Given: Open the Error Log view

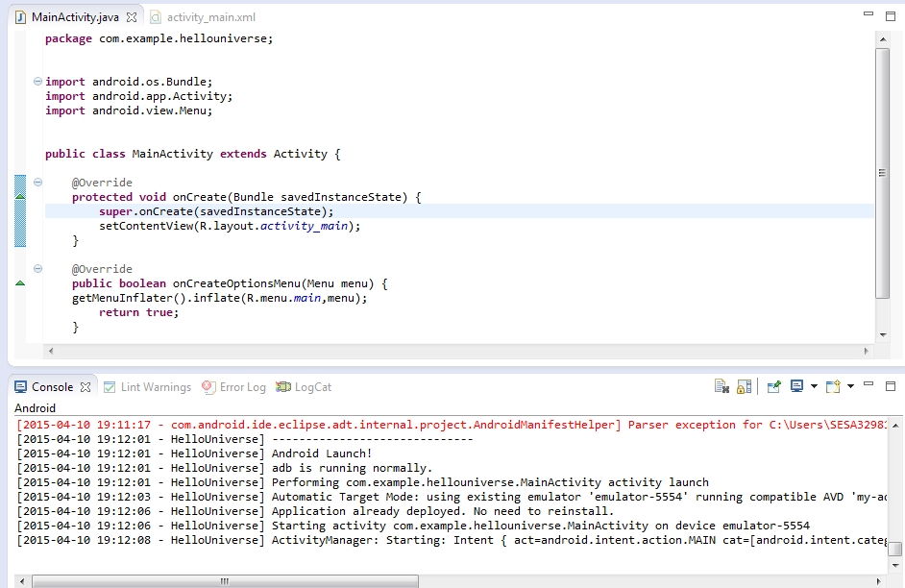Looking at the screenshot, I should (x=242, y=387).
